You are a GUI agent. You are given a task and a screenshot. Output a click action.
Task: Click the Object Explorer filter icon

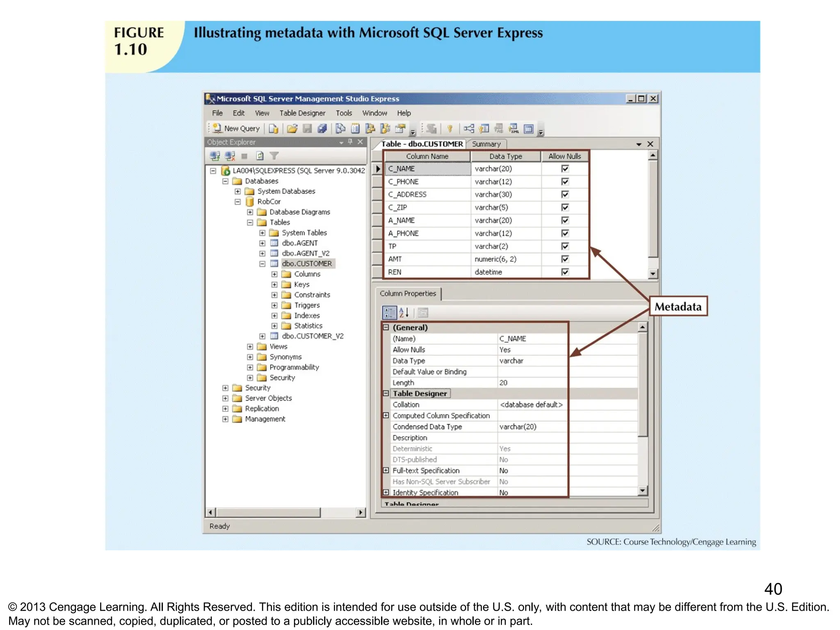[x=274, y=156]
